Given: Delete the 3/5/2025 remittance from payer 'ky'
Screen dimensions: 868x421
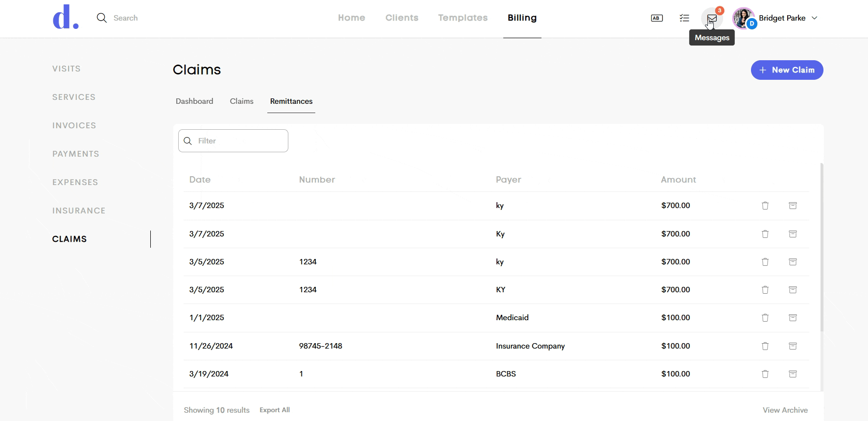Looking at the screenshot, I should click(765, 262).
